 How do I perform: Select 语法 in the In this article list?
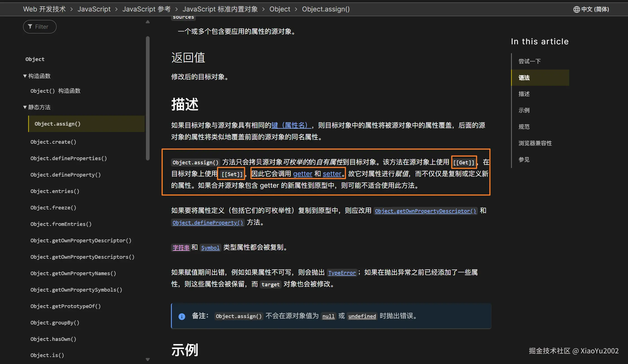[x=524, y=78]
